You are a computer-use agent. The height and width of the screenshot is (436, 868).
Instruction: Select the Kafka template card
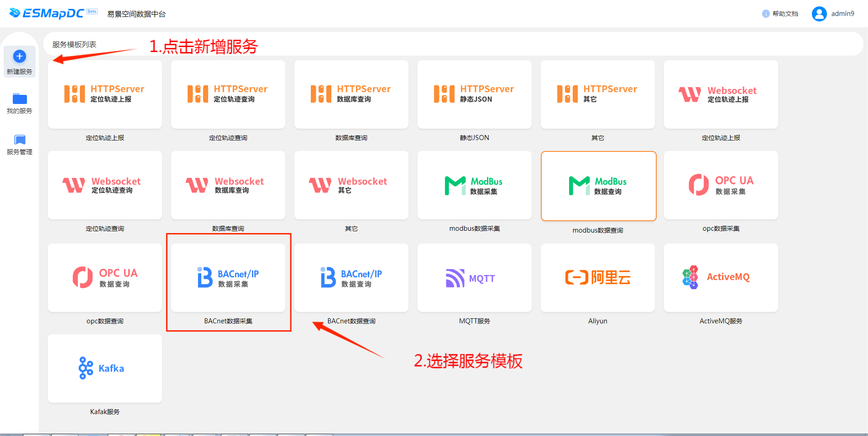[x=105, y=369]
